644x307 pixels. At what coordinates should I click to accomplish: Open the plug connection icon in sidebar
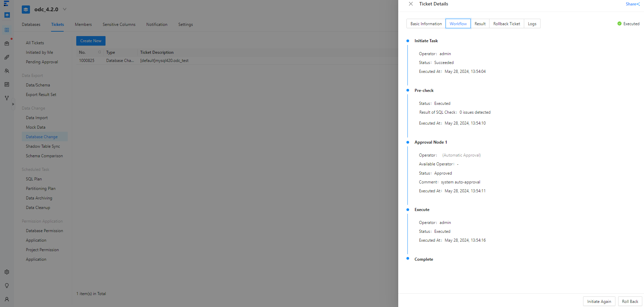(7, 57)
